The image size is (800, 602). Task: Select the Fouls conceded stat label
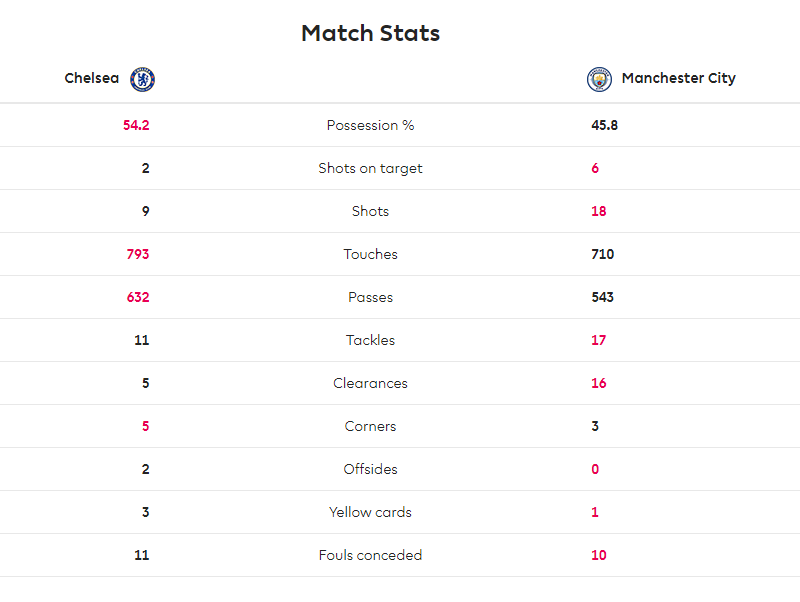click(370, 555)
